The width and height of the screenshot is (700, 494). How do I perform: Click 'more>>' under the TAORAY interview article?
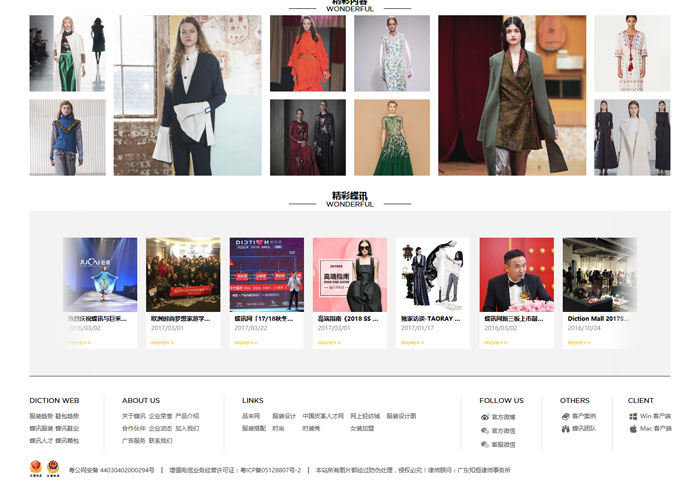tap(411, 342)
